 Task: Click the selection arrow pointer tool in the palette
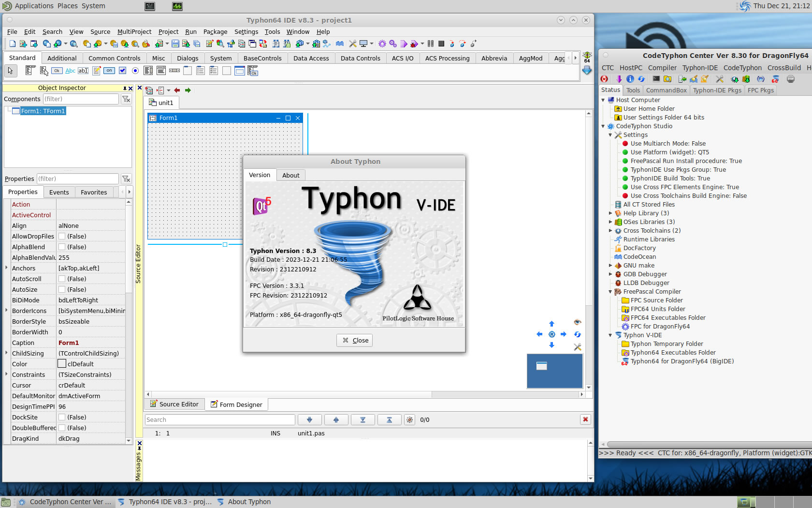pos(11,71)
